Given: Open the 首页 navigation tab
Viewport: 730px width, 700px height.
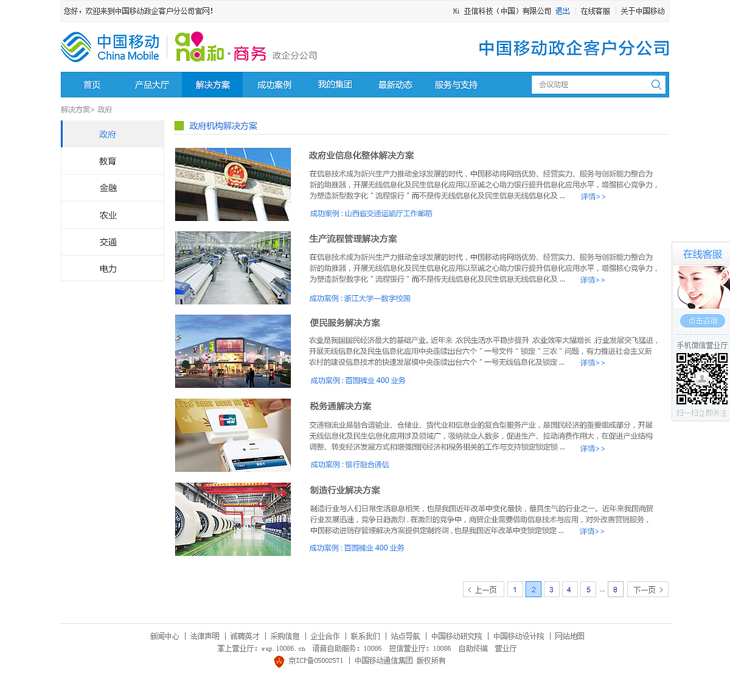Looking at the screenshot, I should tap(92, 85).
